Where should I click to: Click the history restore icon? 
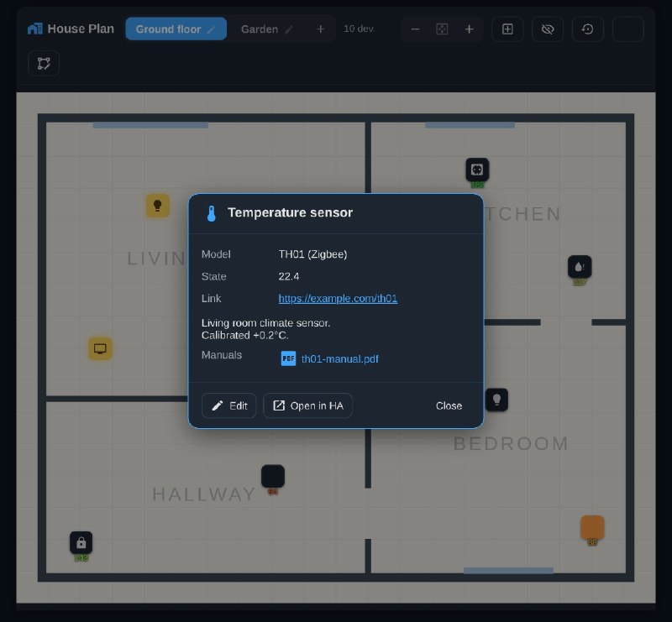pyautogui.click(x=587, y=29)
